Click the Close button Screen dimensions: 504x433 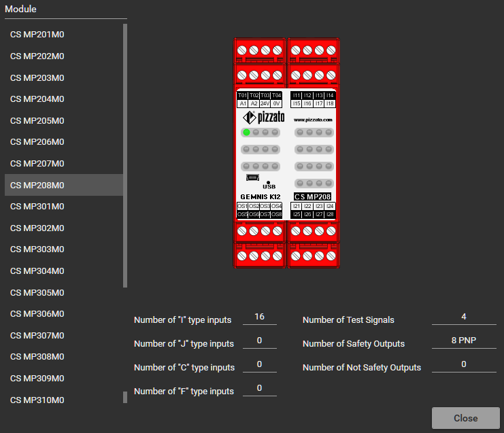click(x=465, y=418)
